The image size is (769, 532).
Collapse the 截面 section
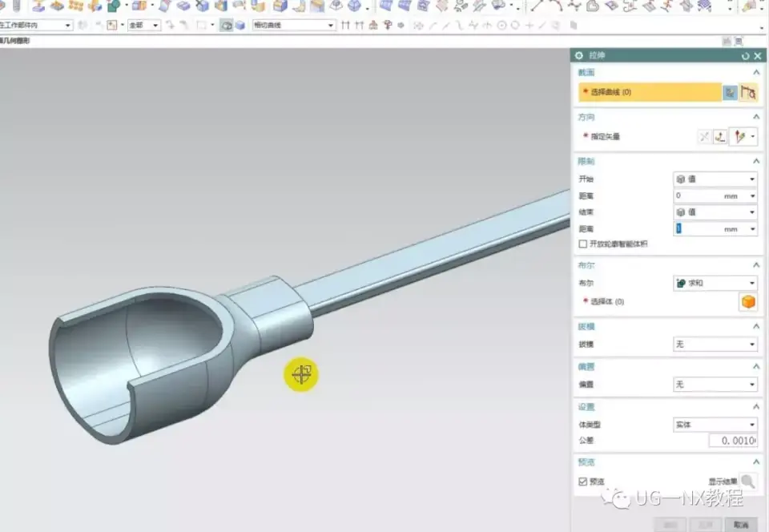[755, 73]
